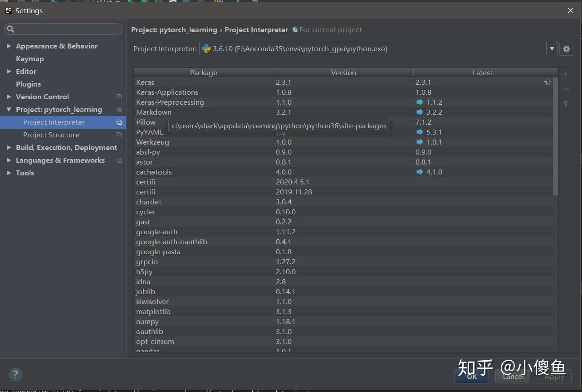582x392 pixels.
Task: Select the Werkzeug package
Action: pos(343,142)
